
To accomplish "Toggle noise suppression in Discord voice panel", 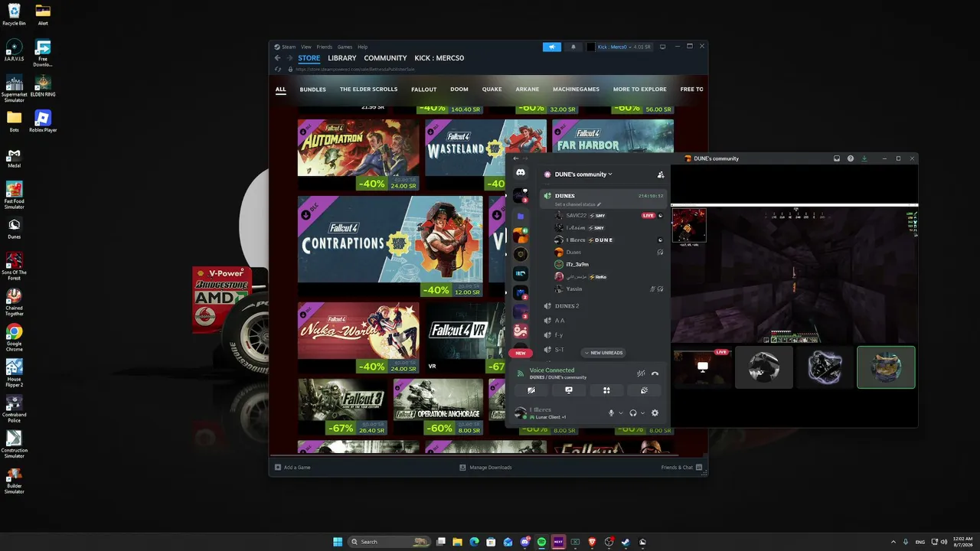I will click(641, 373).
